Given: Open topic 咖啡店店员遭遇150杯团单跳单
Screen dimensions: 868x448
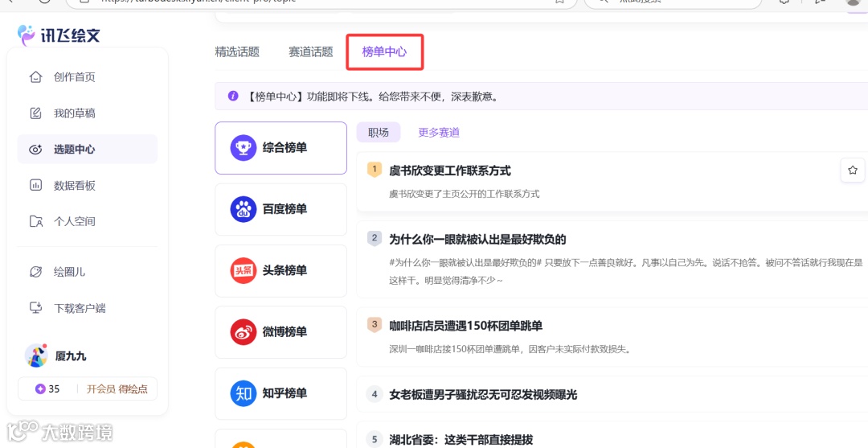Looking at the screenshot, I should coord(465,326).
